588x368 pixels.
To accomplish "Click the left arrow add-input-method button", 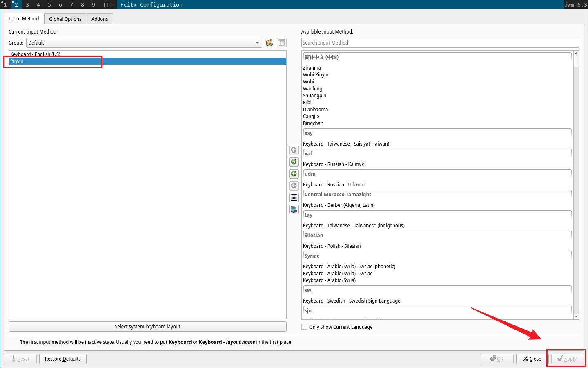I will point(294,150).
